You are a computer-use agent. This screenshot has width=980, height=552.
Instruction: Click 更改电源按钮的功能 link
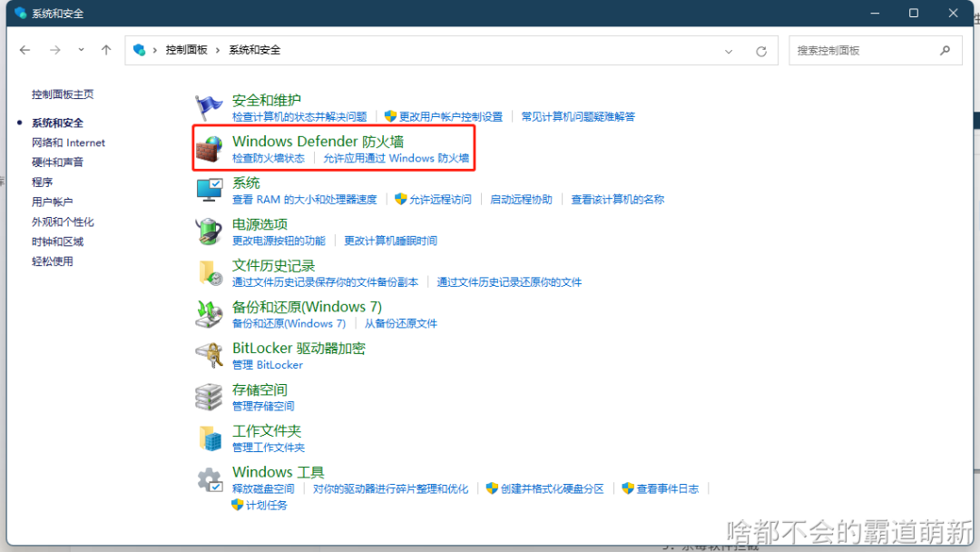tap(279, 241)
